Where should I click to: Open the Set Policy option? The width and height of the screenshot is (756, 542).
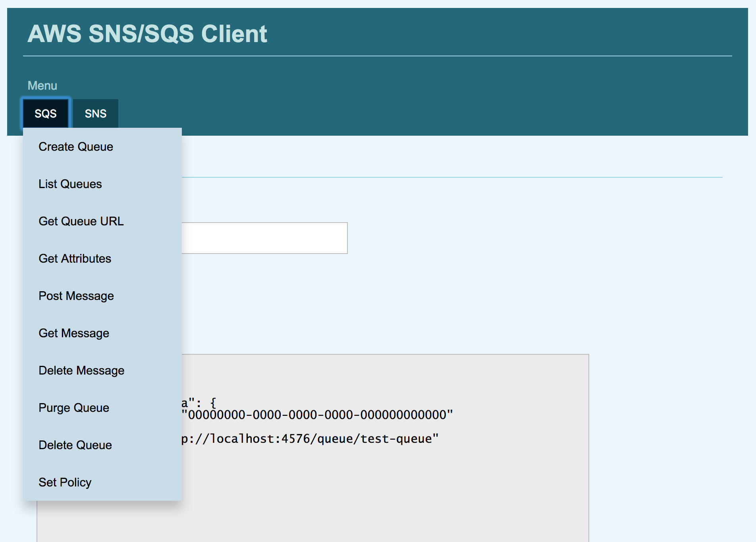pyautogui.click(x=65, y=482)
